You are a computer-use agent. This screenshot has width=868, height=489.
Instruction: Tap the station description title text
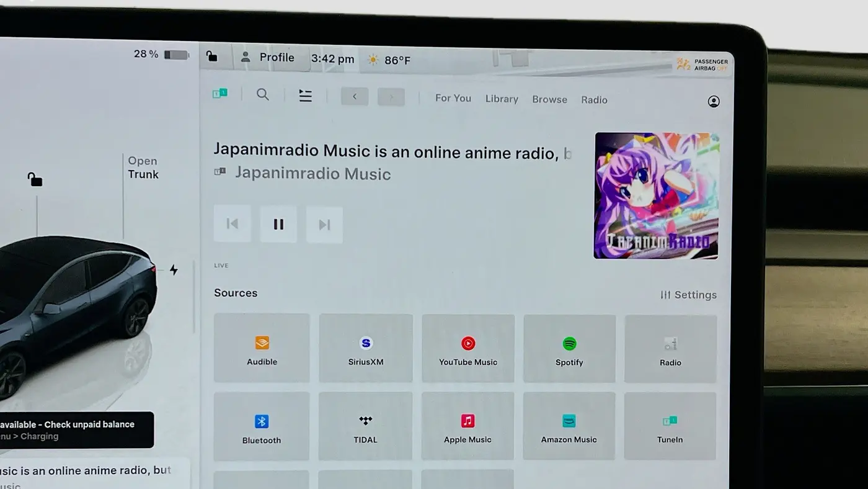pos(392,151)
